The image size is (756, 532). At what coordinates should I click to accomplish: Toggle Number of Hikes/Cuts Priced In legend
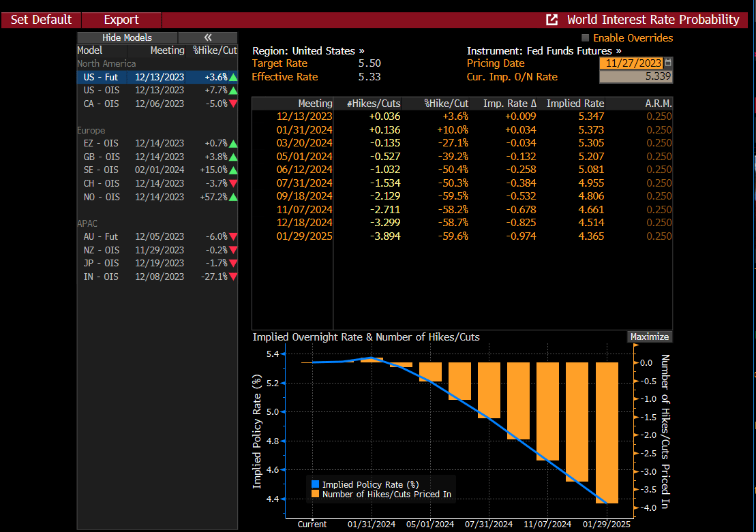[x=315, y=495]
